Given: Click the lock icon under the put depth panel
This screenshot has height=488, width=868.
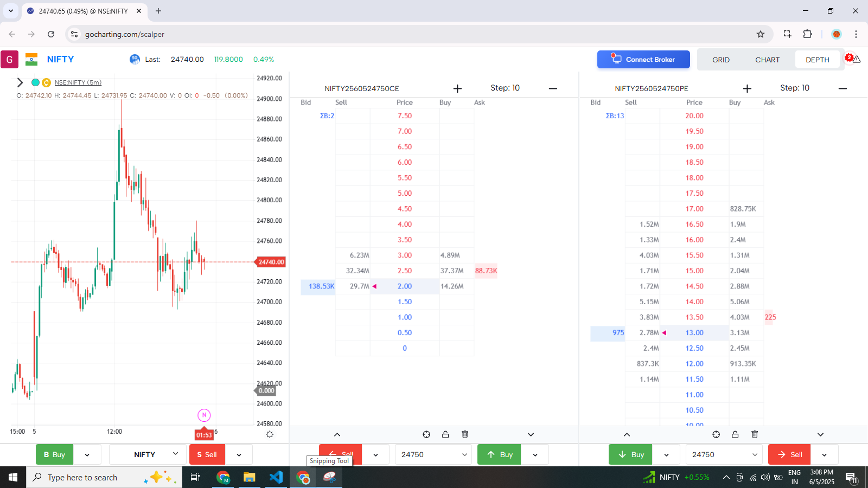Looking at the screenshot, I should (x=735, y=434).
